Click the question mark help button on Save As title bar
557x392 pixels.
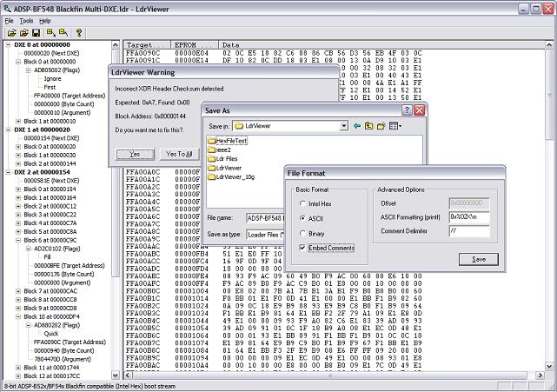407,110
